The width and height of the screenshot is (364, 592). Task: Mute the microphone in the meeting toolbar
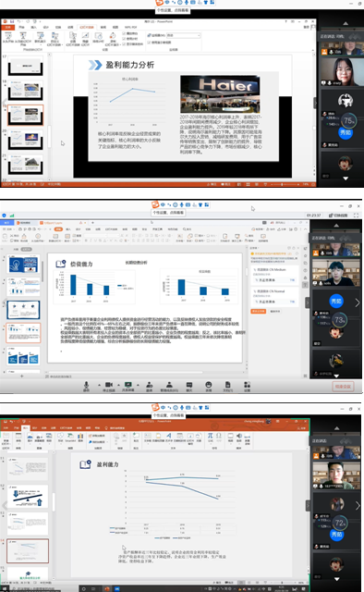pos(86,385)
